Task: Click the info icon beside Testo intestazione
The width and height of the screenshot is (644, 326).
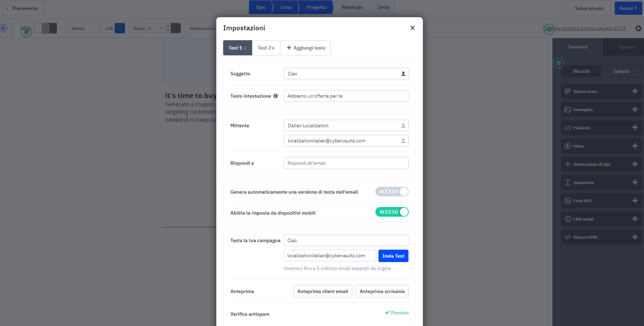Action: coord(276,96)
